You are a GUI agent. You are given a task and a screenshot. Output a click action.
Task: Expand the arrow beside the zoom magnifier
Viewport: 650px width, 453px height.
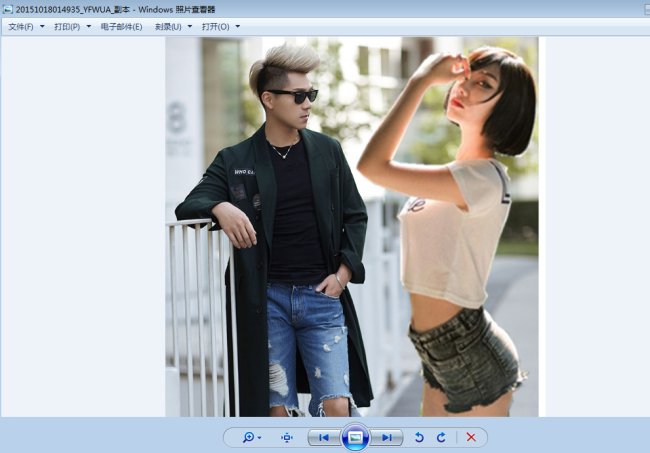coord(260,438)
